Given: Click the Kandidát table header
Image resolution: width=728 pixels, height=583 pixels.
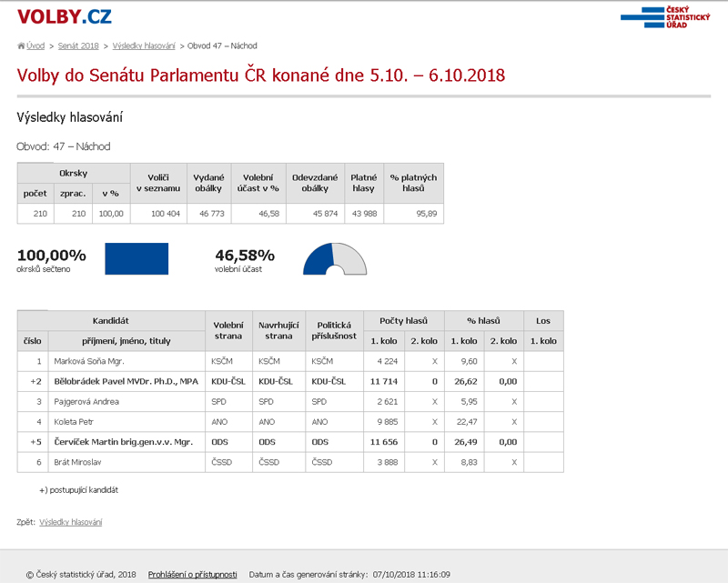Looking at the screenshot, I should click(x=110, y=321).
